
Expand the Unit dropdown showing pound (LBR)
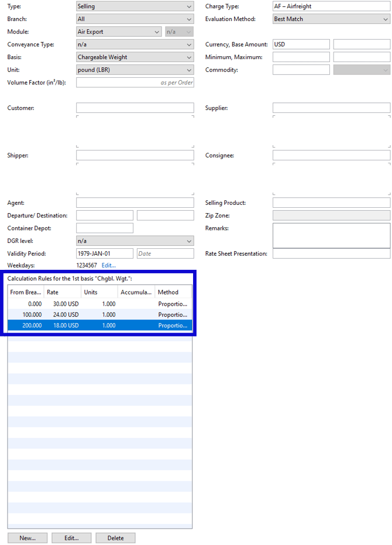click(135, 70)
